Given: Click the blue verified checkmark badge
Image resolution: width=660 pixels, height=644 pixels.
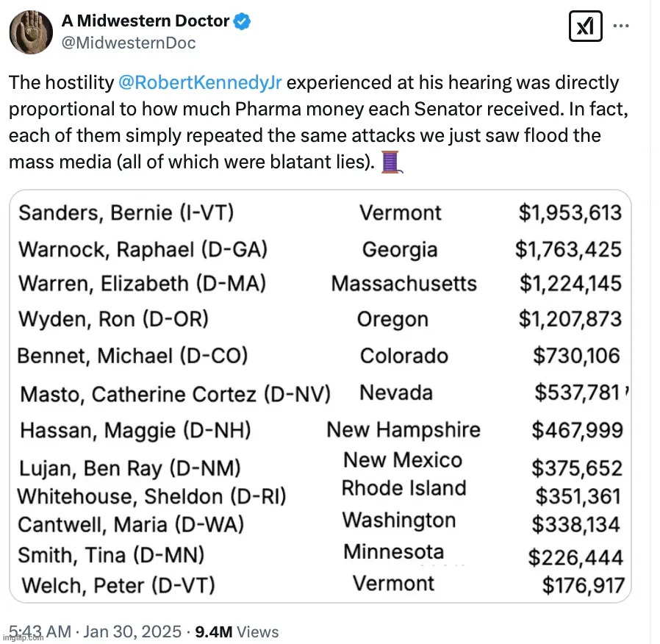Looking at the screenshot, I should 242,21.
